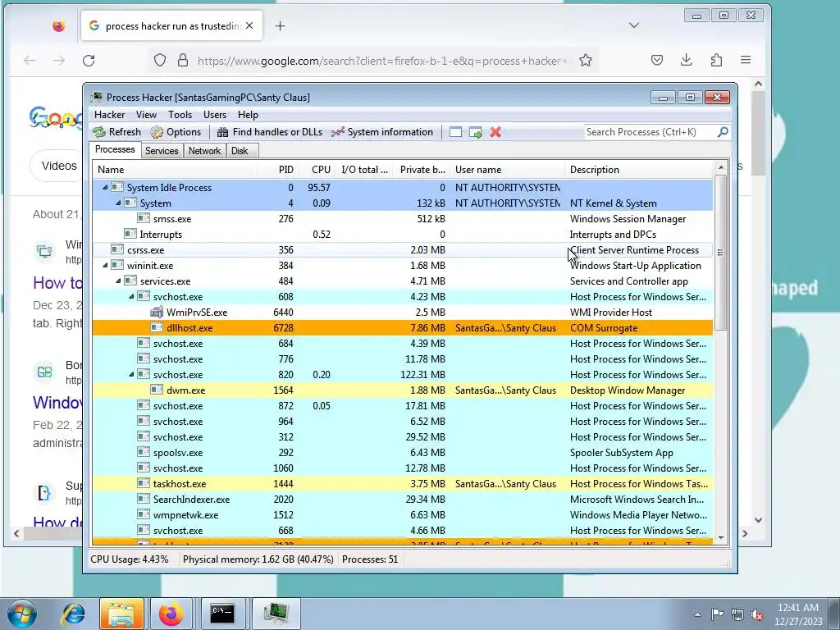Open Windows Explorer folder on taskbar
The image size is (840, 630).
121,614
